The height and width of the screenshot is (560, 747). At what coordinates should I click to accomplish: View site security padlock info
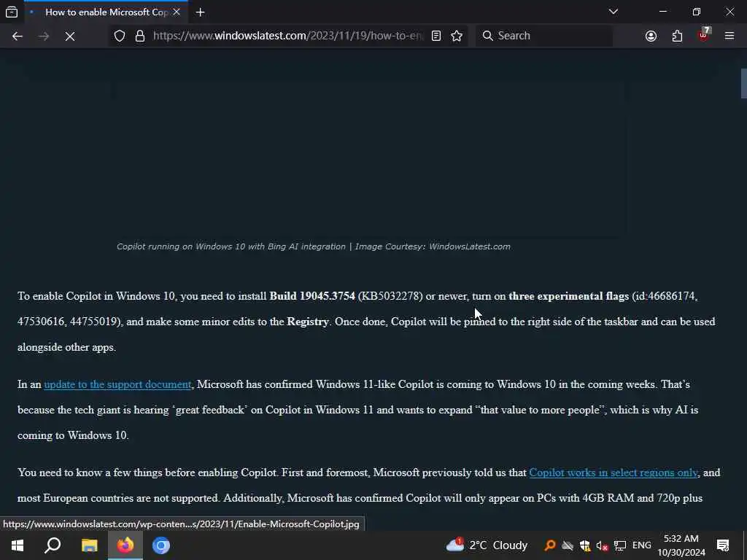pos(139,36)
